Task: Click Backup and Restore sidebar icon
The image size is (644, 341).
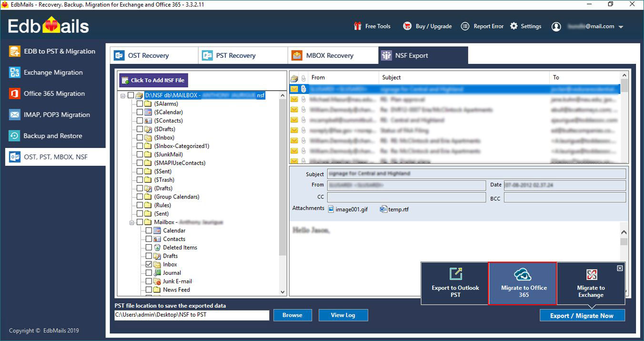Action: [x=15, y=136]
